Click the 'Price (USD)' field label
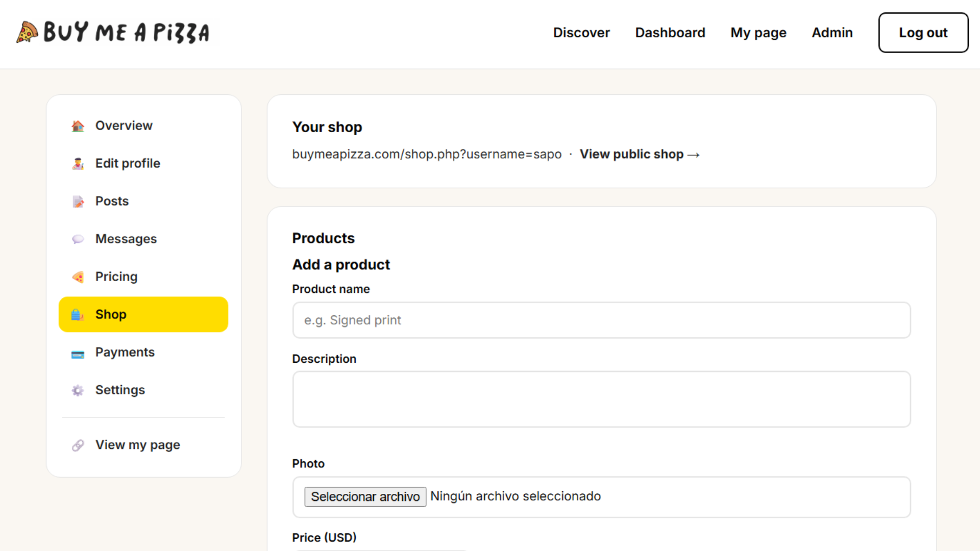The height and width of the screenshot is (551, 980). pyautogui.click(x=324, y=537)
